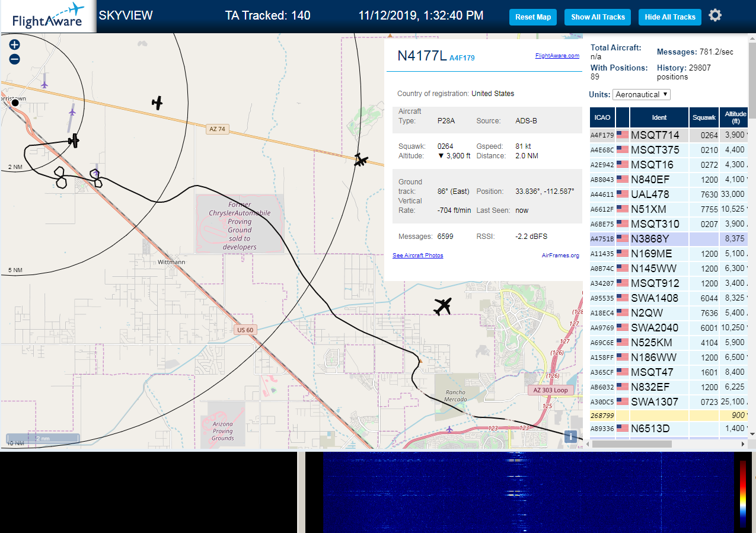Click the horizontal scrollbar under aircraft table
756x533 pixels.
click(631, 443)
